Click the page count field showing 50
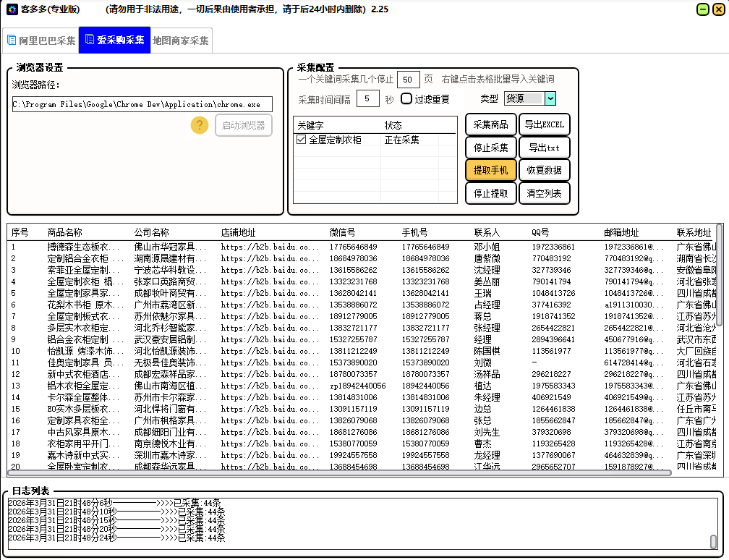This screenshot has width=729, height=560. tap(408, 80)
